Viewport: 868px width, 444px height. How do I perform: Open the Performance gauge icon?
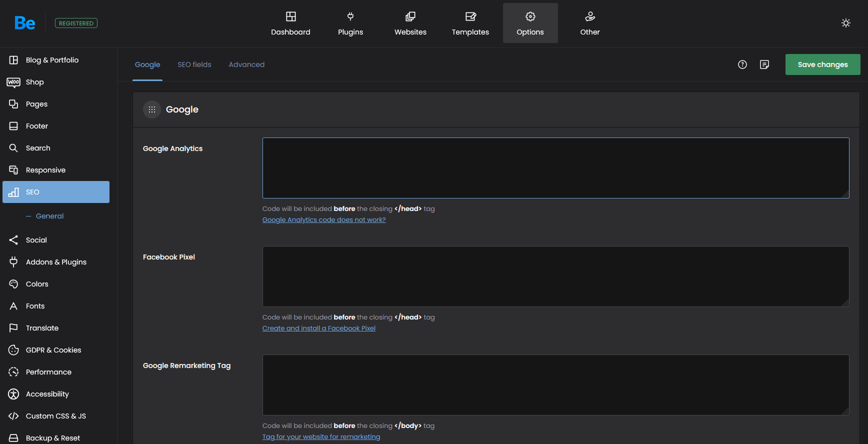13,372
